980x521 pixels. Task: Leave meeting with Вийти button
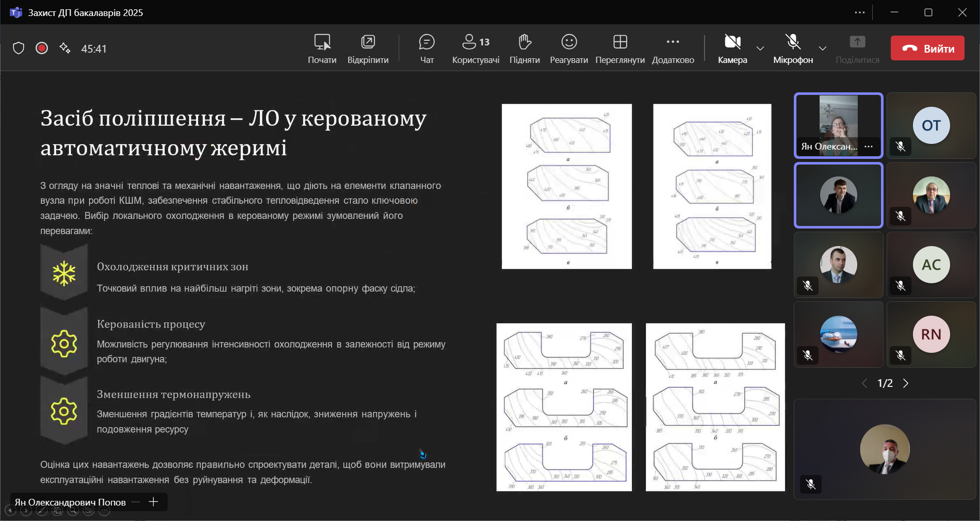click(927, 48)
